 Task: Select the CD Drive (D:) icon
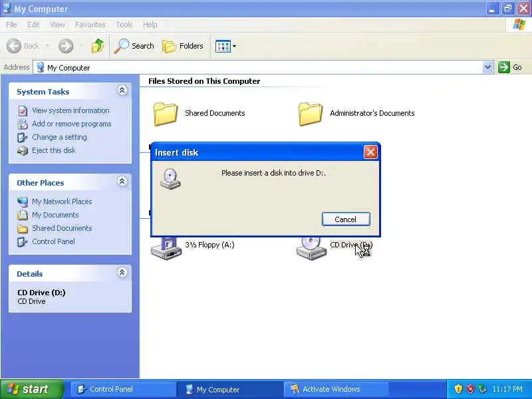tap(311, 249)
